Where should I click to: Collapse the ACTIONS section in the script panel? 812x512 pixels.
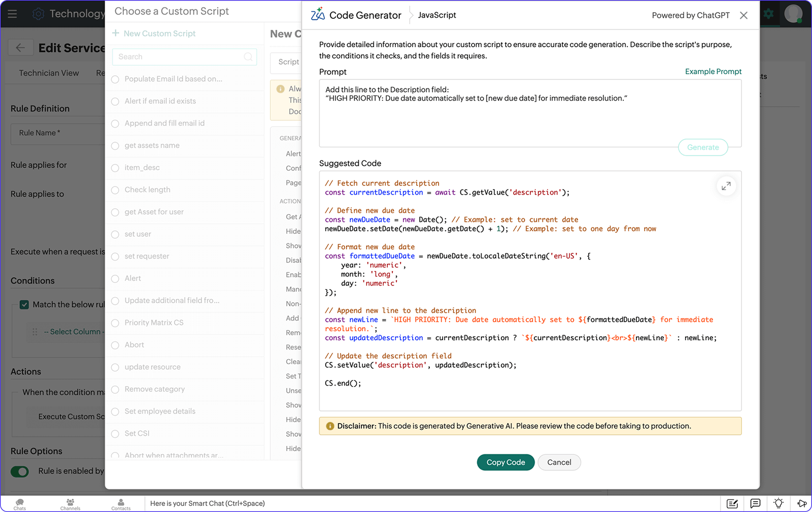pyautogui.click(x=290, y=201)
